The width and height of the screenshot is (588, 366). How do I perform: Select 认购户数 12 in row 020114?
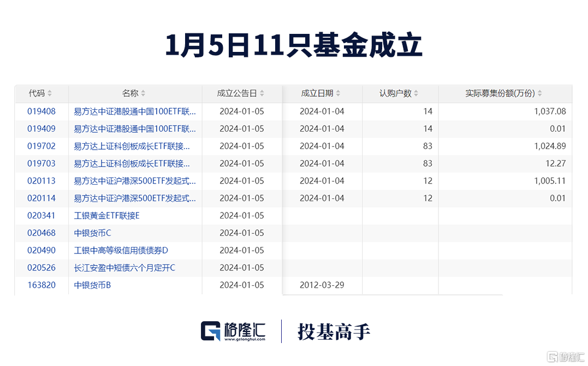(x=427, y=198)
